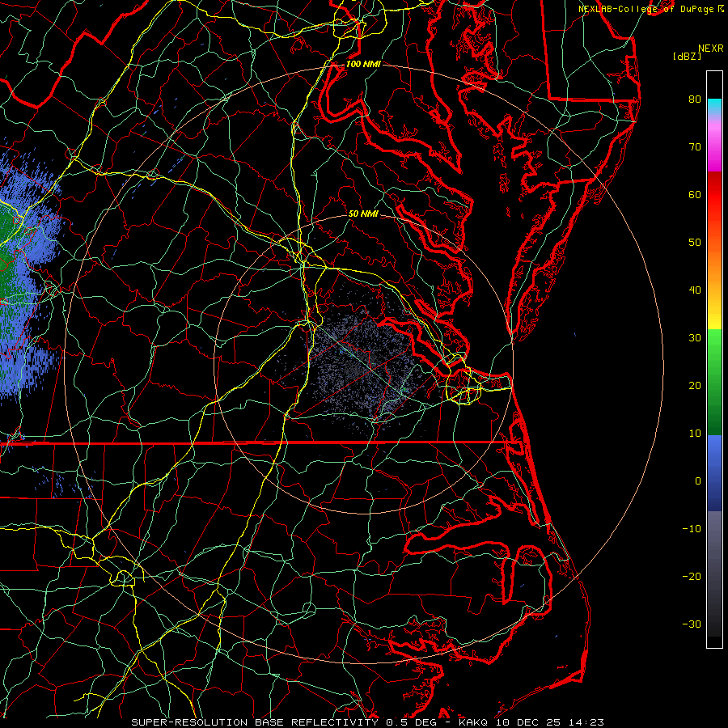Click the 100 NMI range ring label
The height and width of the screenshot is (728, 728).
tap(363, 64)
